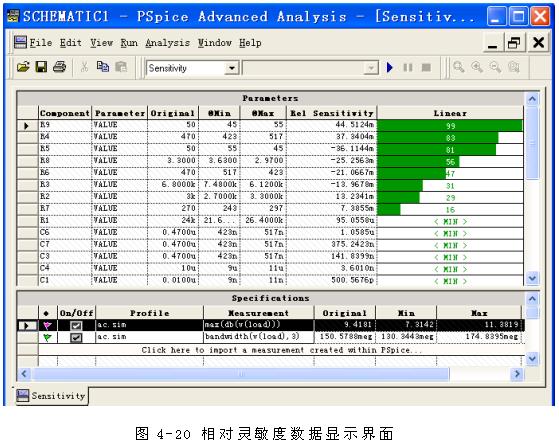The width and height of the screenshot is (559, 446).
Task: Toggle On/Off checkbox for max(db(v(load)))
Action: pos(76,325)
